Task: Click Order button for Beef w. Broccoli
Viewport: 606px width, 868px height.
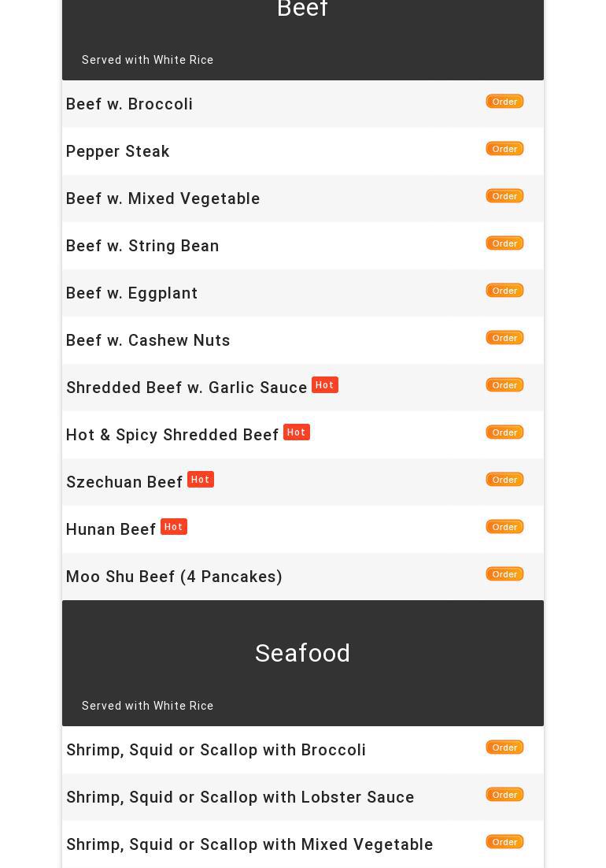Action: [504, 102]
